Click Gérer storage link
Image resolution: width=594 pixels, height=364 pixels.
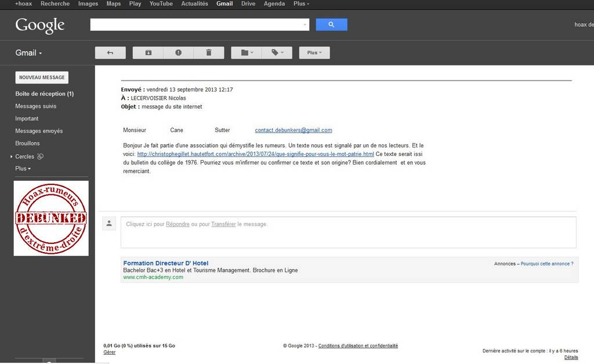[x=110, y=352]
